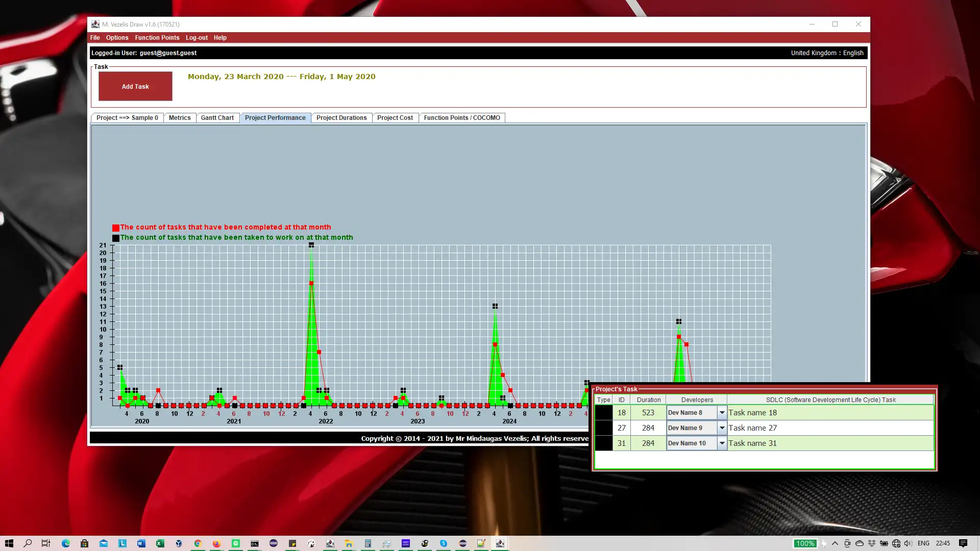The width and height of the screenshot is (980, 551).
Task: Open Excel from the taskbar
Action: click(x=160, y=543)
